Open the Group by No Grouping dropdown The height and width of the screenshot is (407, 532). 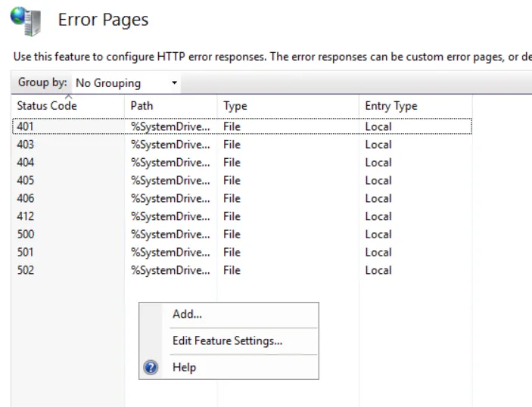pyautogui.click(x=126, y=83)
